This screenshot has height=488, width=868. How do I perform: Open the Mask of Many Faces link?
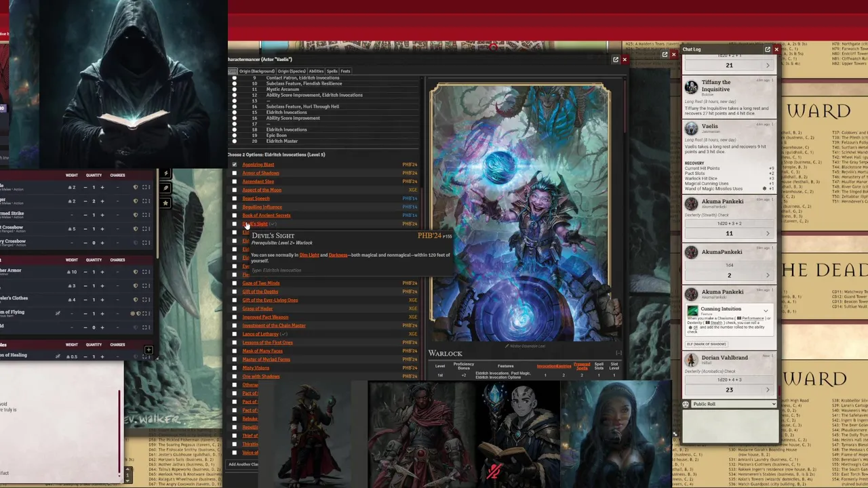[x=262, y=351]
